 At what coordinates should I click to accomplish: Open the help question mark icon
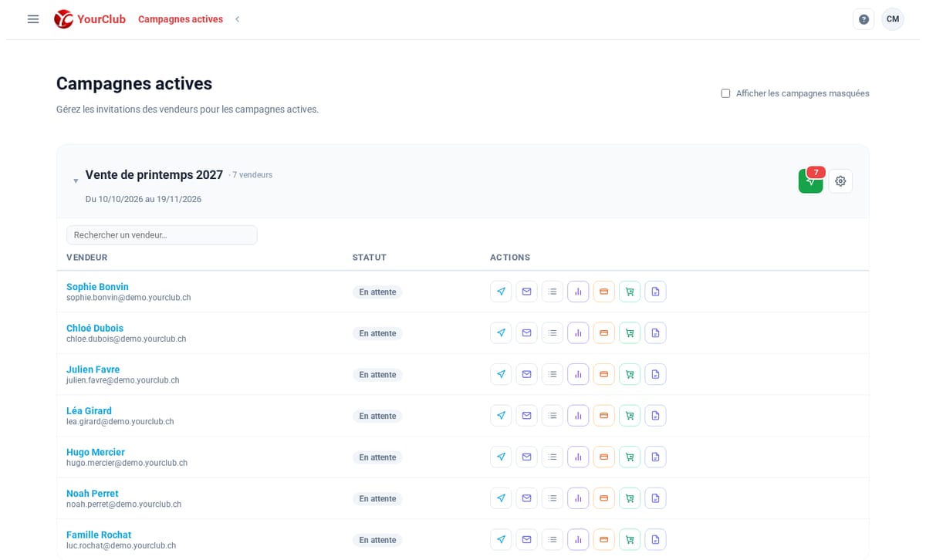tap(863, 19)
